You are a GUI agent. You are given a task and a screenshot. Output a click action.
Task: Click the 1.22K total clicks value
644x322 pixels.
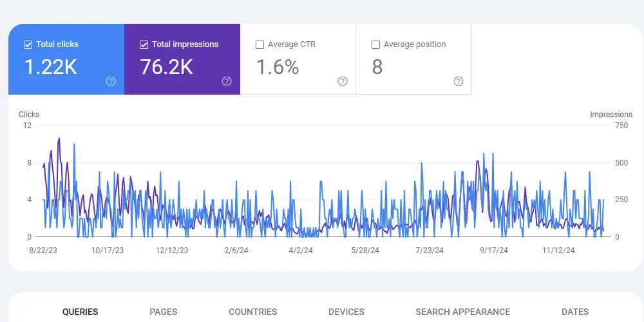coord(51,67)
